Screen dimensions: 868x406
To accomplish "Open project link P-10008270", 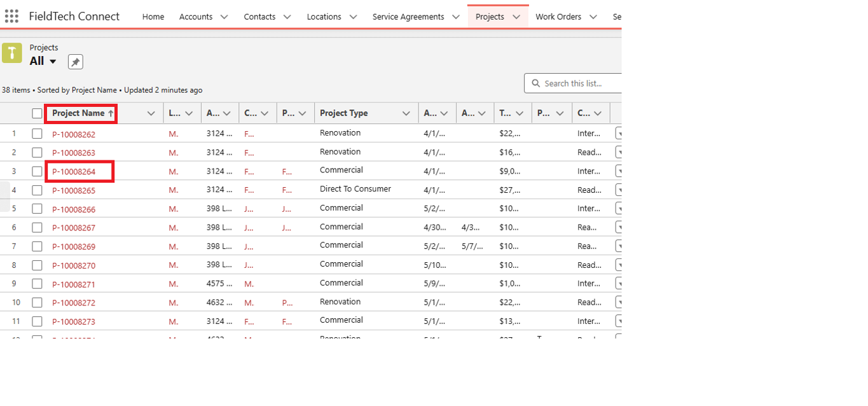I will 74,265.
